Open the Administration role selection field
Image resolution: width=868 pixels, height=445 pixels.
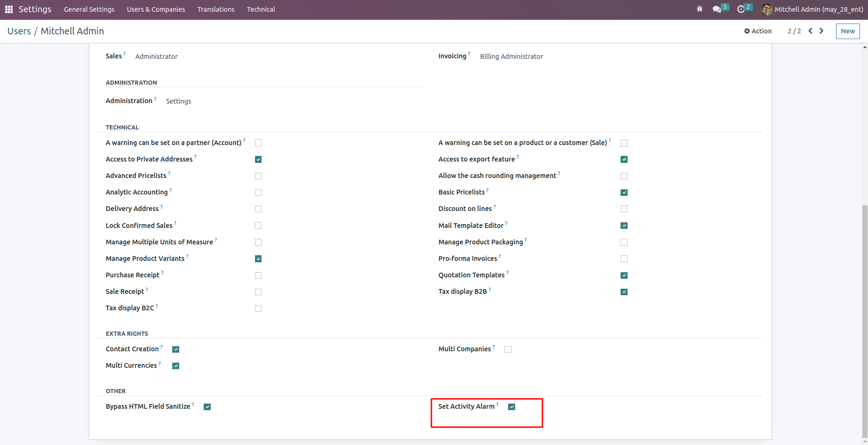[x=178, y=101]
